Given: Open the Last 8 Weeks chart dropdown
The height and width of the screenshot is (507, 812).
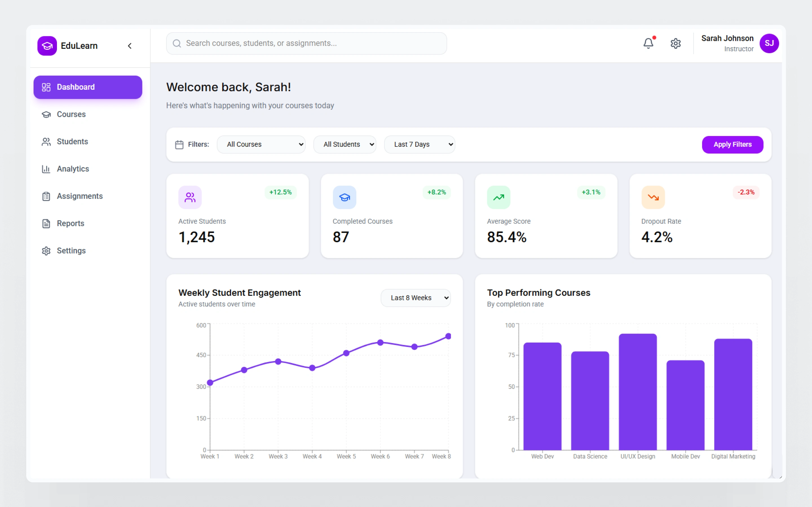Looking at the screenshot, I should (x=415, y=298).
